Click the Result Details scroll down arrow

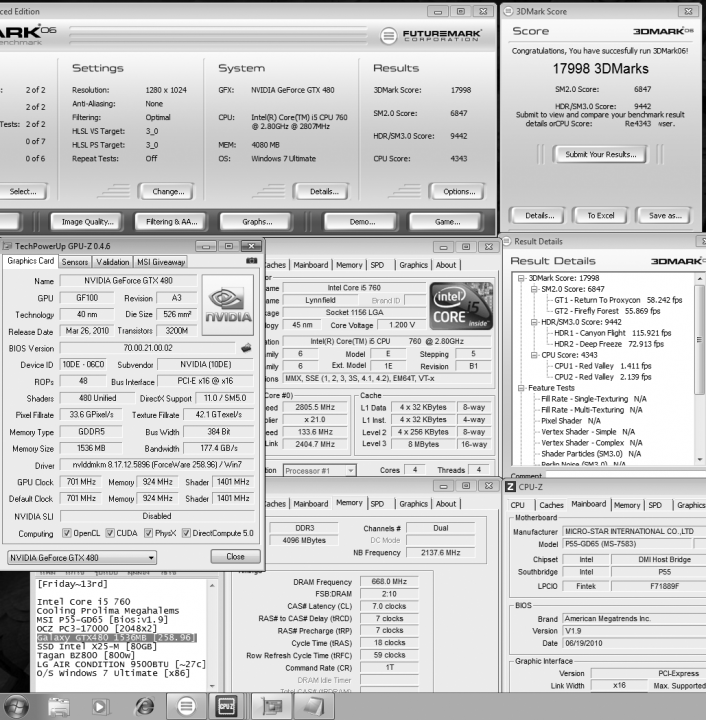tap(700, 459)
